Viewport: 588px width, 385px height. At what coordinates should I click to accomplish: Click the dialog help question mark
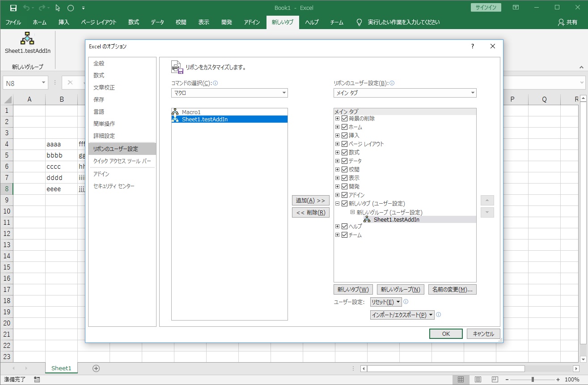[x=473, y=46]
